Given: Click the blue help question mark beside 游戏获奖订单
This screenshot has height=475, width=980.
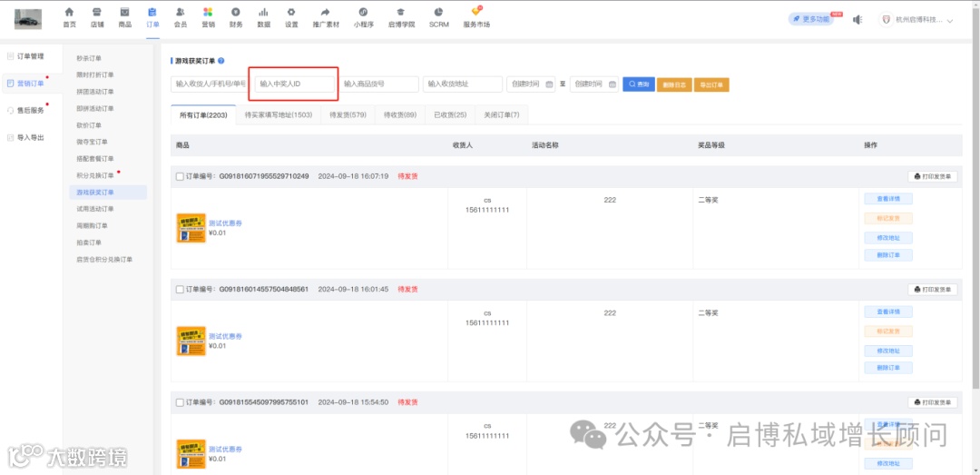Looking at the screenshot, I should [x=221, y=61].
